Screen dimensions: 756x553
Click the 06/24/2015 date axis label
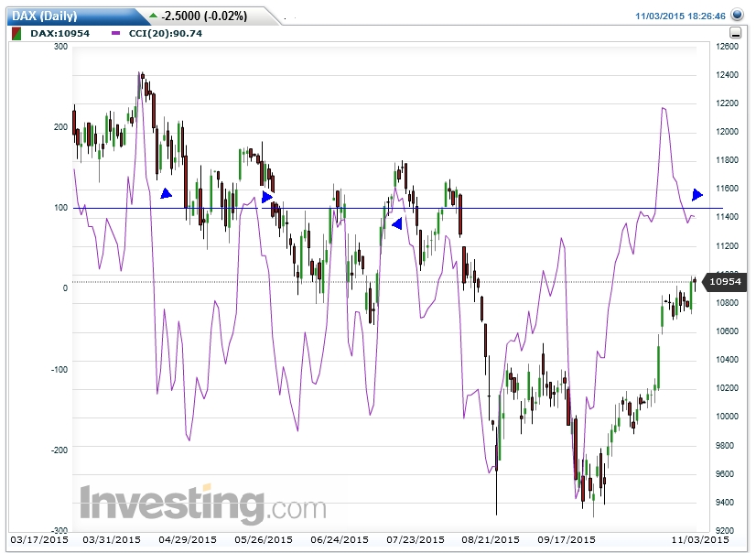coord(340,539)
